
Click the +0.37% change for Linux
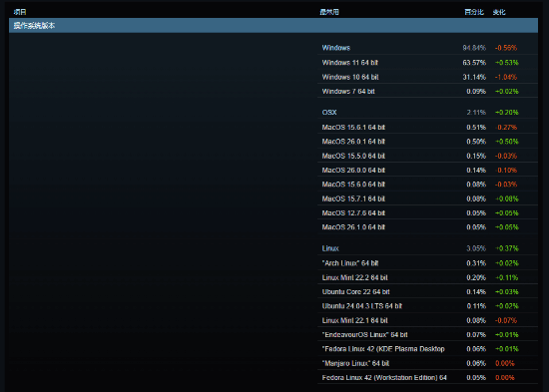(507, 248)
